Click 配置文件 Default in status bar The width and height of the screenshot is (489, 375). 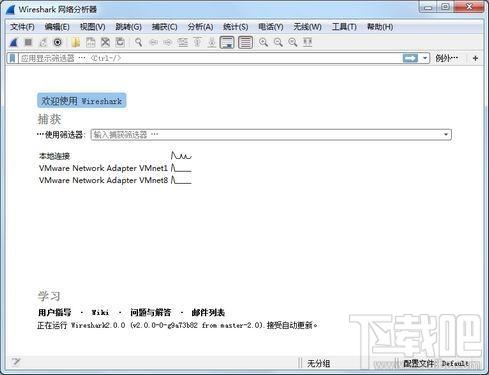point(436,363)
